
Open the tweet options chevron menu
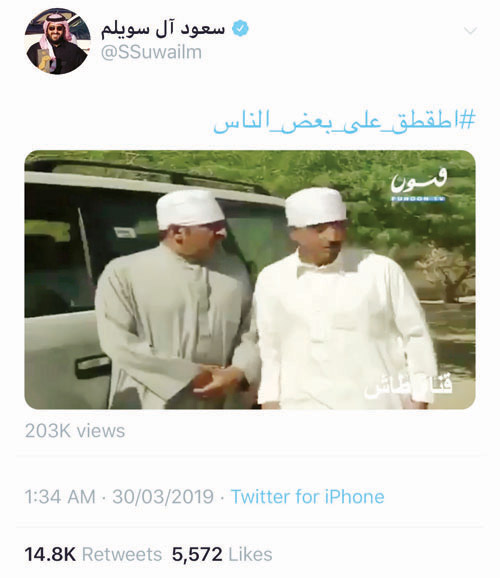point(470,31)
